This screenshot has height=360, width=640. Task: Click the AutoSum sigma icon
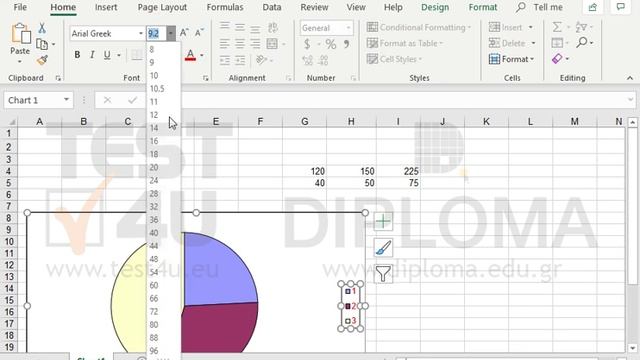[x=557, y=27]
